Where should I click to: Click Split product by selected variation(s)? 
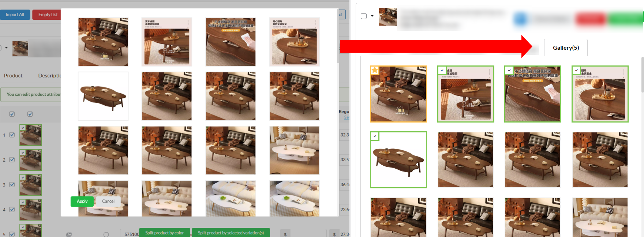(231, 233)
